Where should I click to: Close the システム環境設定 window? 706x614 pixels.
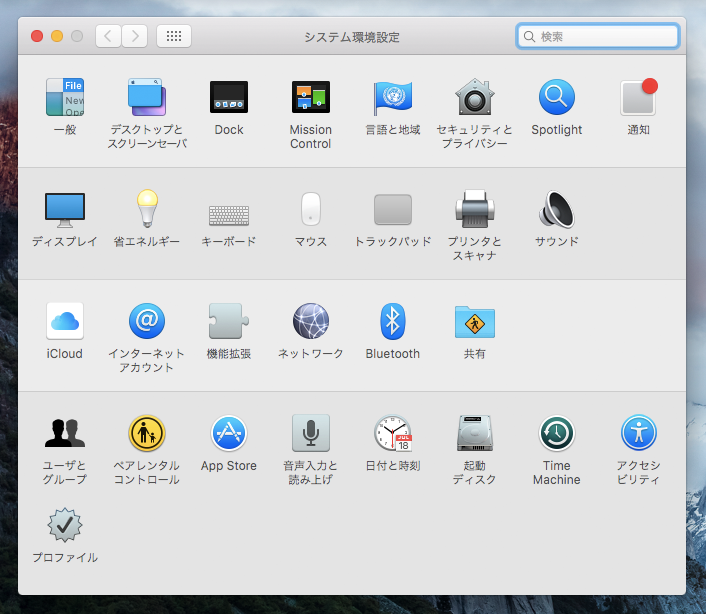tap(37, 36)
